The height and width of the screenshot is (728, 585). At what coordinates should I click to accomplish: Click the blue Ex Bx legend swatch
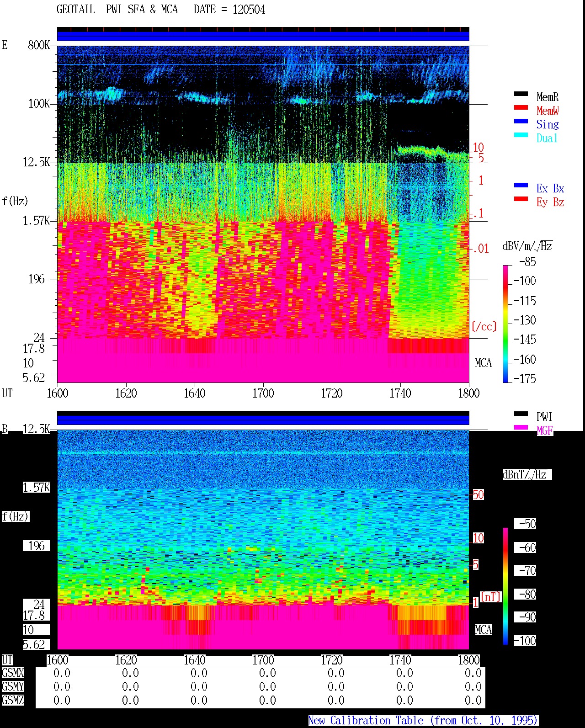pyautogui.click(x=521, y=185)
